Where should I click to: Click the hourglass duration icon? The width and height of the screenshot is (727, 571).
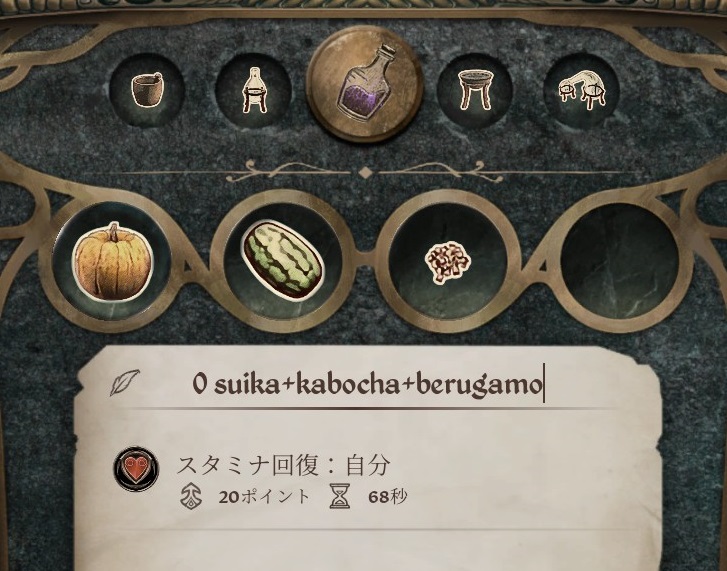(x=340, y=496)
